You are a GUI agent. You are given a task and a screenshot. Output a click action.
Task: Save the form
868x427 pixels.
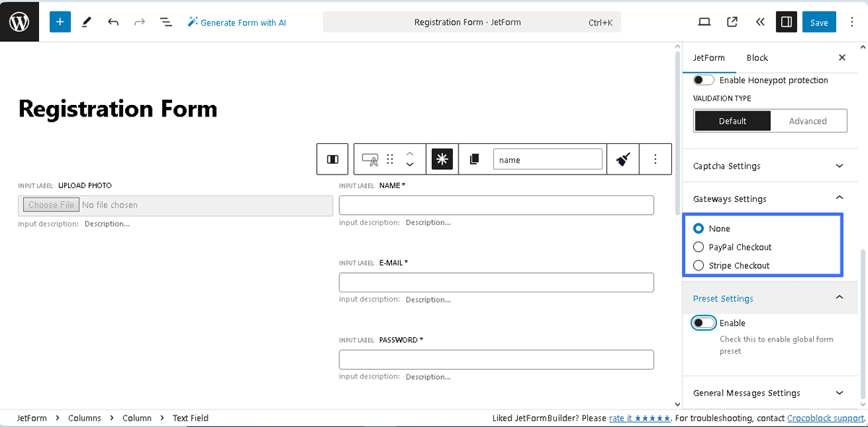click(x=819, y=22)
